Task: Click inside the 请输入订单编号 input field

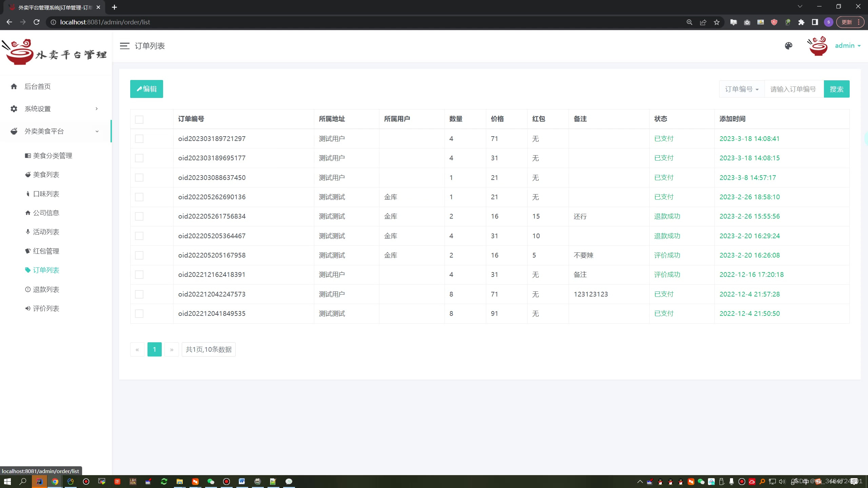Action: click(793, 89)
